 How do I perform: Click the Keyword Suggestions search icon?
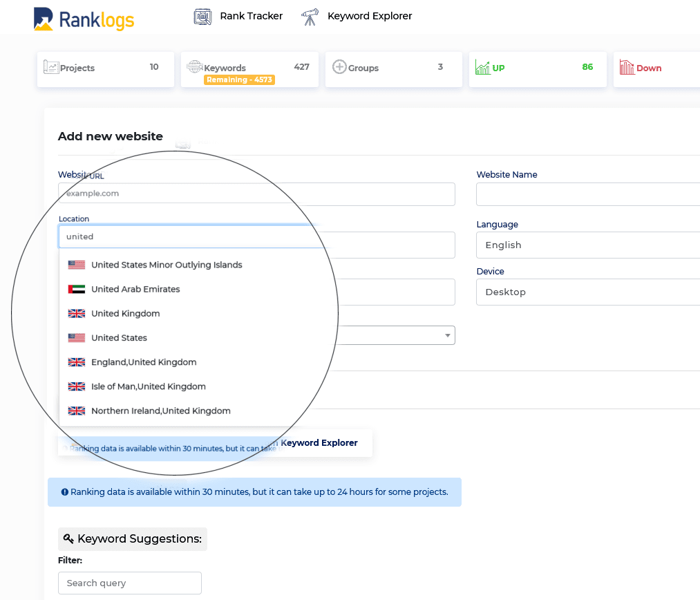pyautogui.click(x=68, y=538)
